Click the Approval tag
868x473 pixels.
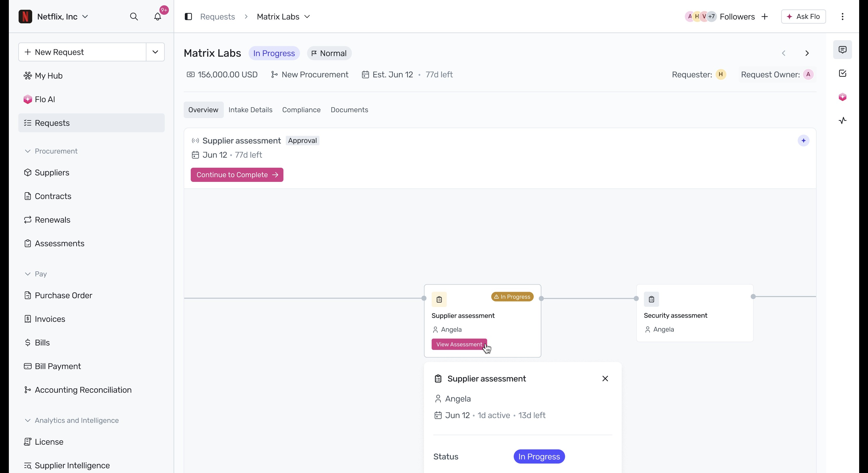[302, 141]
